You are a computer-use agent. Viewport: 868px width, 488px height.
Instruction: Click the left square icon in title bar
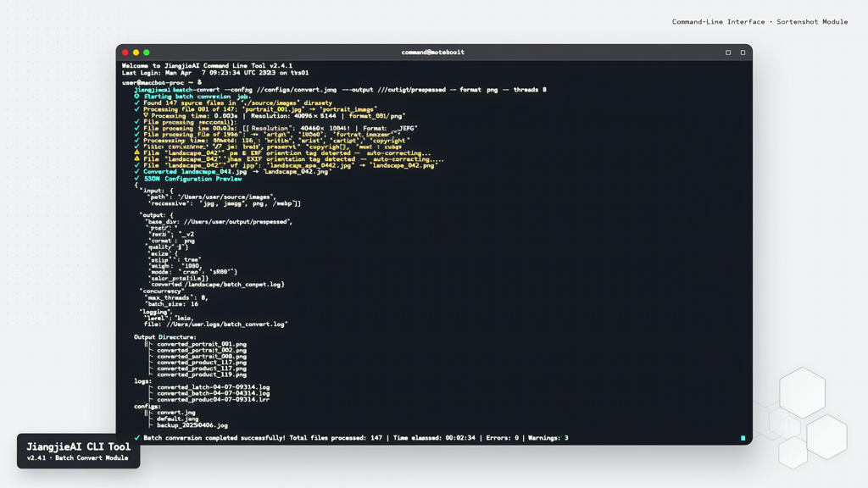click(728, 53)
